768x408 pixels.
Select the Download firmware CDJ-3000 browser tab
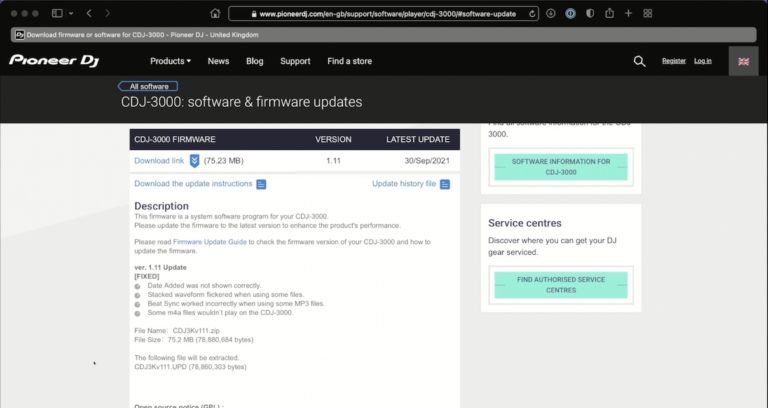tap(384, 35)
